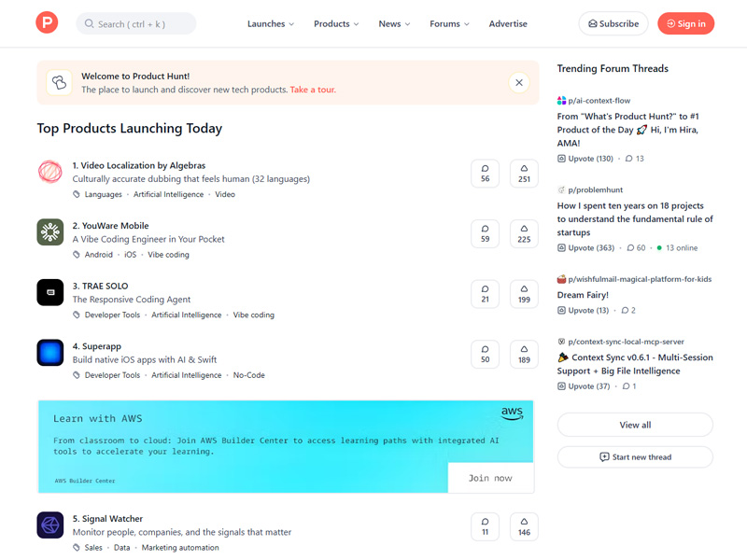Select the Advertise menu item
Image resolution: width=747 pixels, height=560 pixels.
(x=508, y=23)
